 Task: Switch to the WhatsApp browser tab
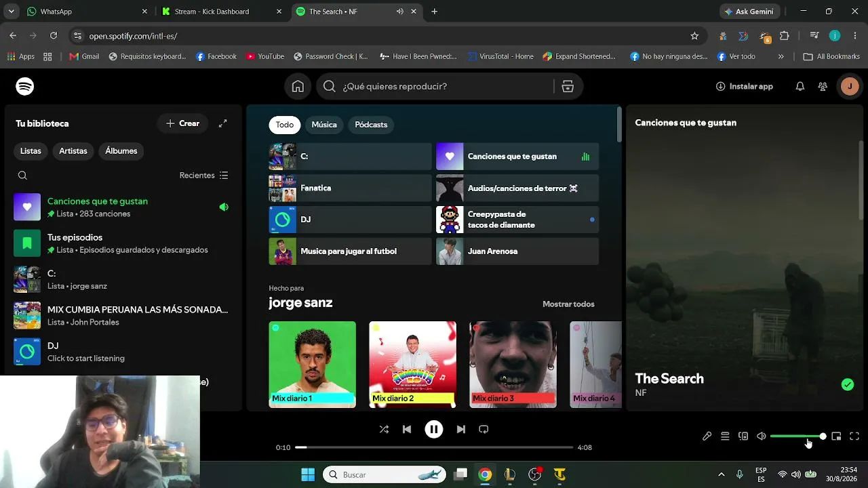(x=85, y=12)
